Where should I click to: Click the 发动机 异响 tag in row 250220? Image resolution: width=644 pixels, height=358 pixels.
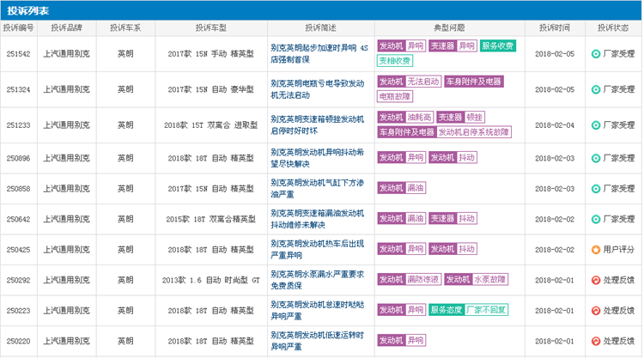[x=401, y=340]
